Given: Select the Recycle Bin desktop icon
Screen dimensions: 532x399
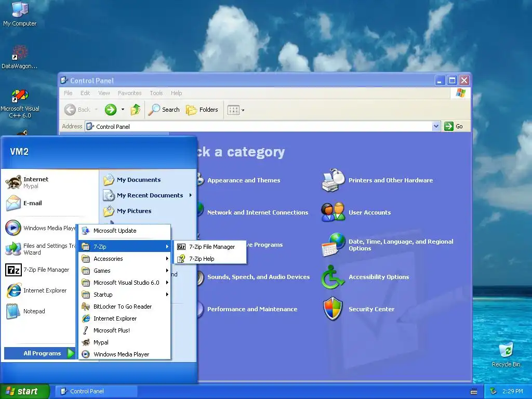Looking at the screenshot, I should click(x=506, y=355).
